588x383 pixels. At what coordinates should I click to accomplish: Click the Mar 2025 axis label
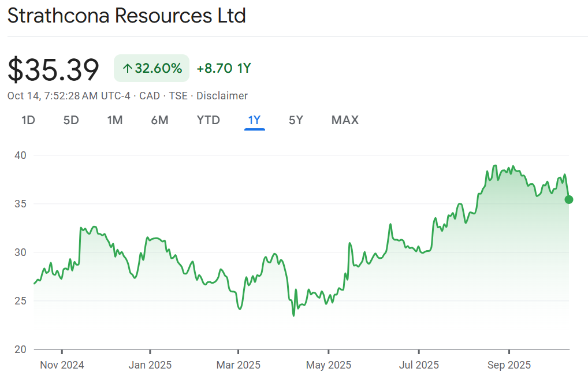pyautogui.click(x=238, y=365)
